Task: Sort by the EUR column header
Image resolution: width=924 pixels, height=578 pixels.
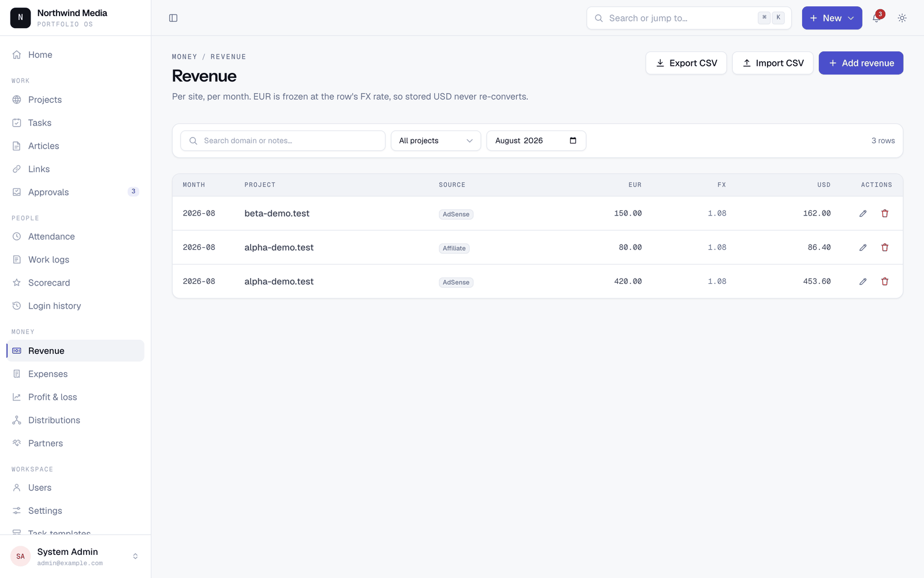Action: pyautogui.click(x=635, y=185)
